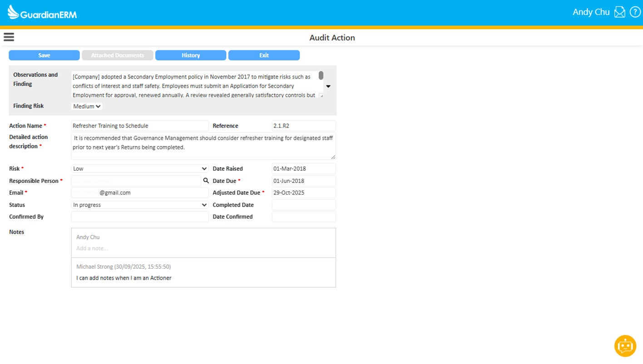The width and height of the screenshot is (643, 364).
Task: Open the History button
Action: (191, 55)
